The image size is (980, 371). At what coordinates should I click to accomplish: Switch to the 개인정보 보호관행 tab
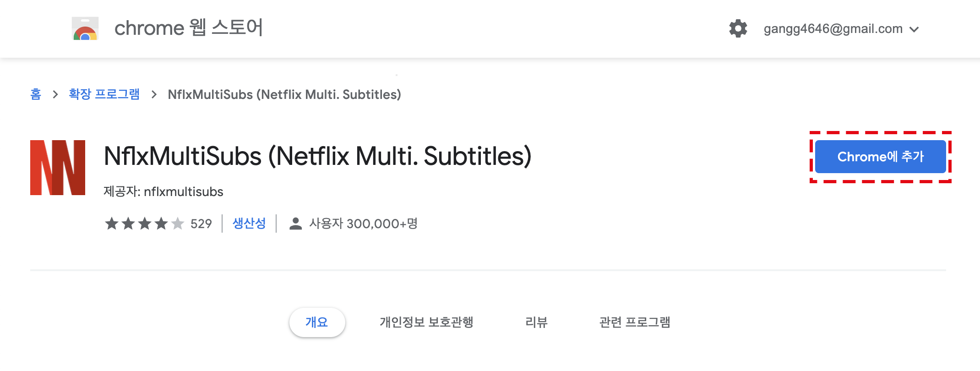click(426, 322)
